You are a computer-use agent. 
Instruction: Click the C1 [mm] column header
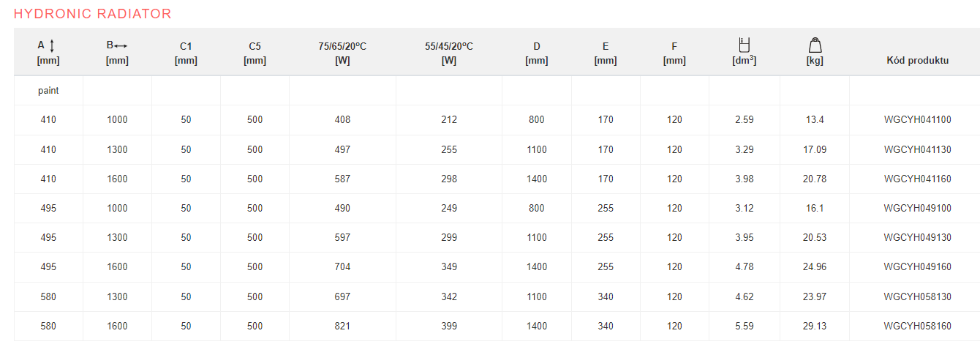[186, 53]
